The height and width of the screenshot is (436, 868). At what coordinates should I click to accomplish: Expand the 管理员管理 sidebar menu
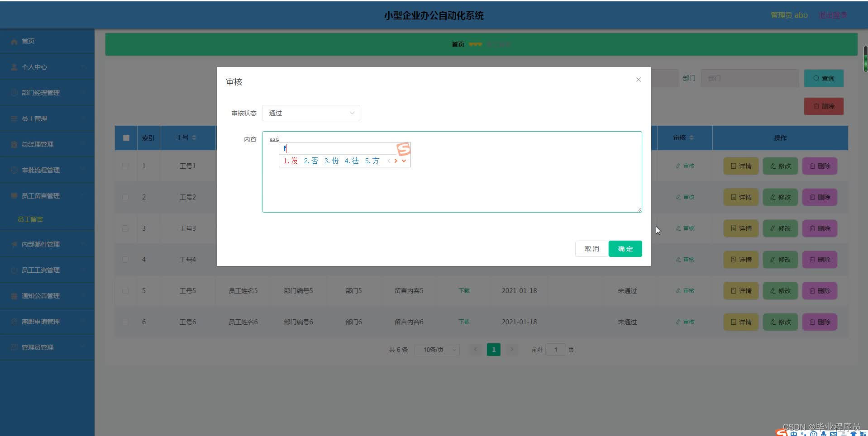47,347
